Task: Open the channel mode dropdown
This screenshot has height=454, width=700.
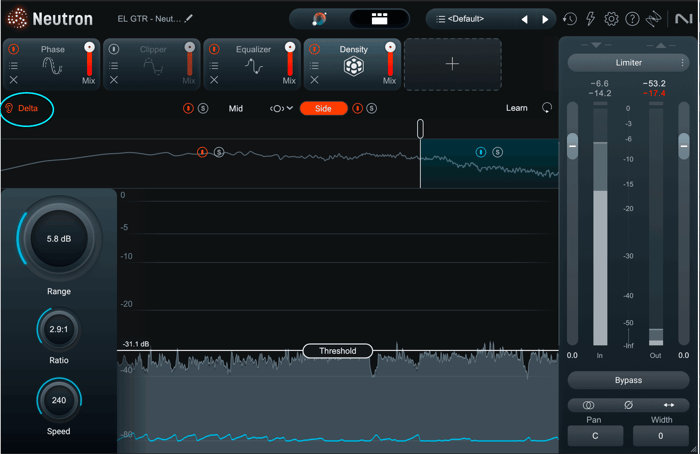Action: click(x=281, y=108)
